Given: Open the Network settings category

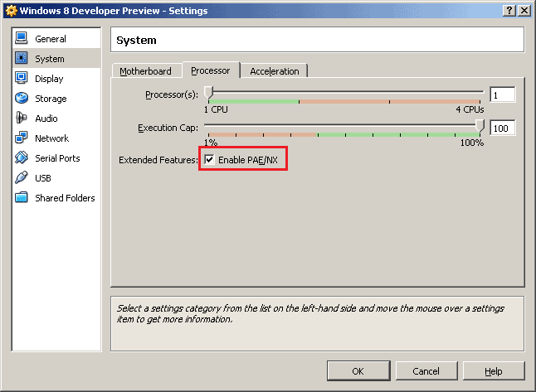Looking at the screenshot, I should [x=56, y=138].
